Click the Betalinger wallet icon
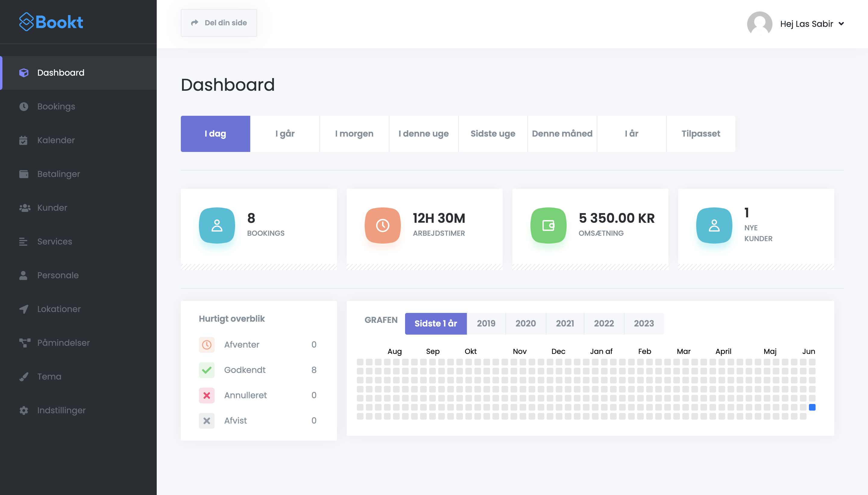868x495 pixels. tap(24, 174)
